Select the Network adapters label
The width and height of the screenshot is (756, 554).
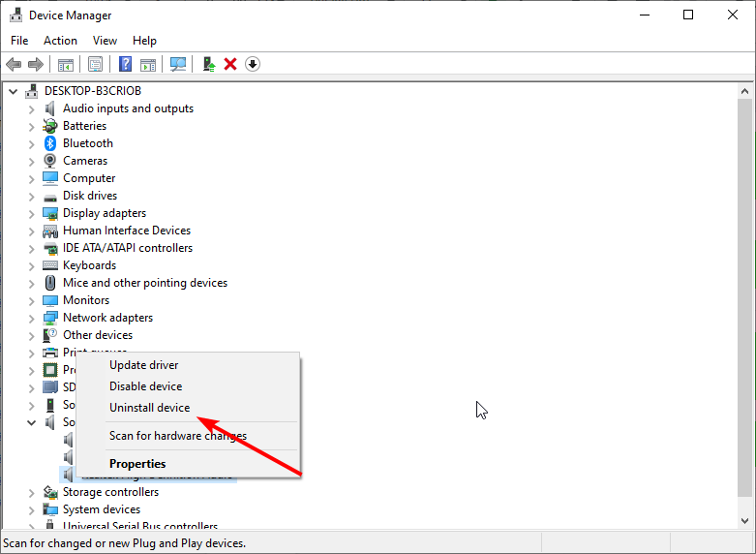click(107, 318)
